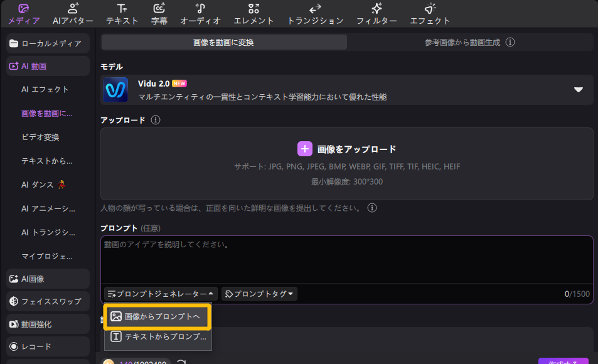Viewport: 598px width, 364px height.
Task: Click the info icon beside 参考画像から動画生成
Action: point(510,42)
